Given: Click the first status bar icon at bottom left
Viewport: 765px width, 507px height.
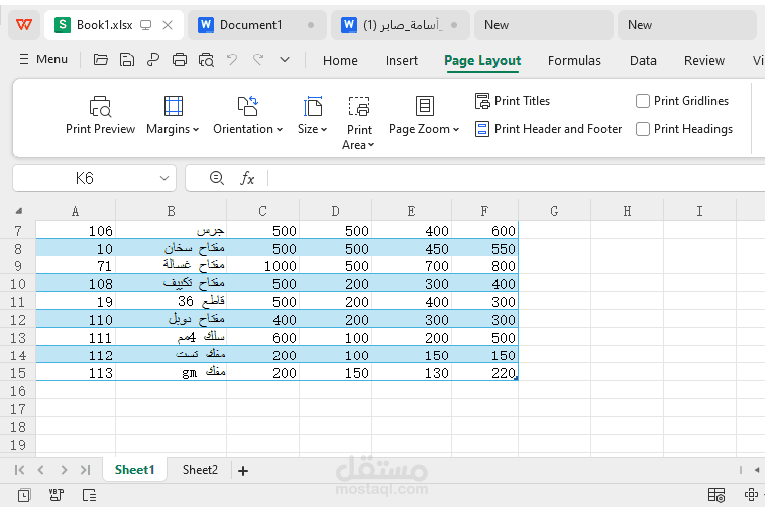Looking at the screenshot, I should 24,495.
